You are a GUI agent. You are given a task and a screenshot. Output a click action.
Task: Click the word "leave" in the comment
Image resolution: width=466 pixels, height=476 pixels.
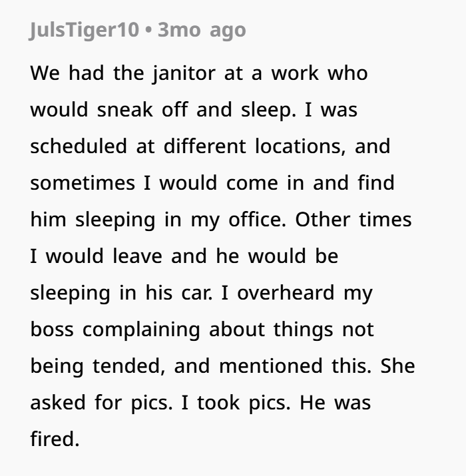click(x=137, y=256)
